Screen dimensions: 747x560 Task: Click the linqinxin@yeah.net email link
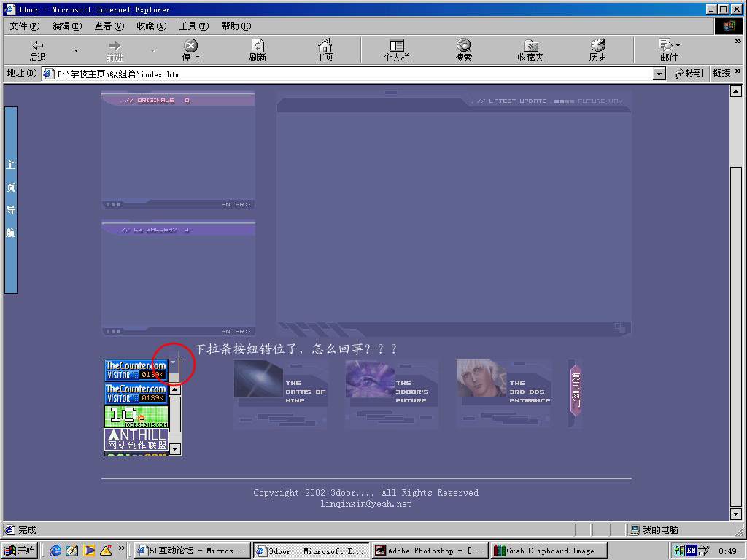pyautogui.click(x=365, y=504)
